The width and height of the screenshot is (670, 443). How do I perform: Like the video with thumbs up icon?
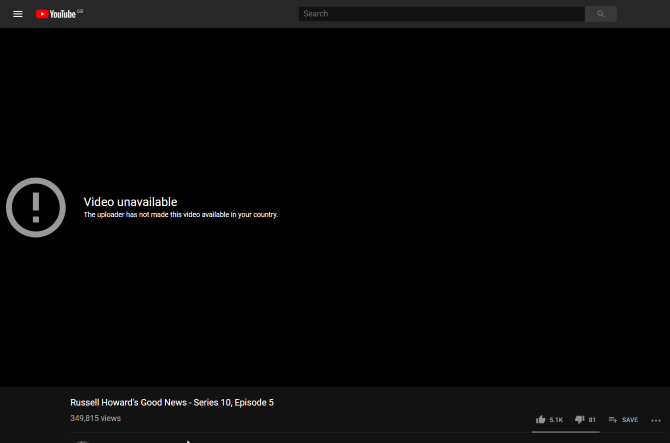(541, 420)
